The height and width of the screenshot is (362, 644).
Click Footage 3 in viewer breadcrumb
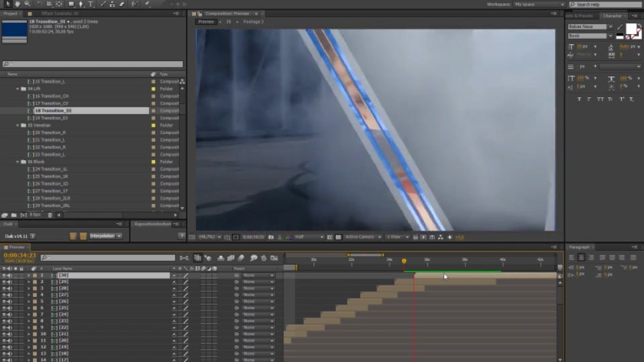tap(253, 21)
